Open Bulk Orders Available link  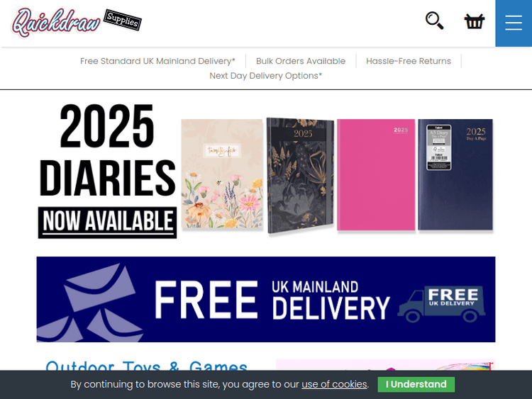(301, 61)
